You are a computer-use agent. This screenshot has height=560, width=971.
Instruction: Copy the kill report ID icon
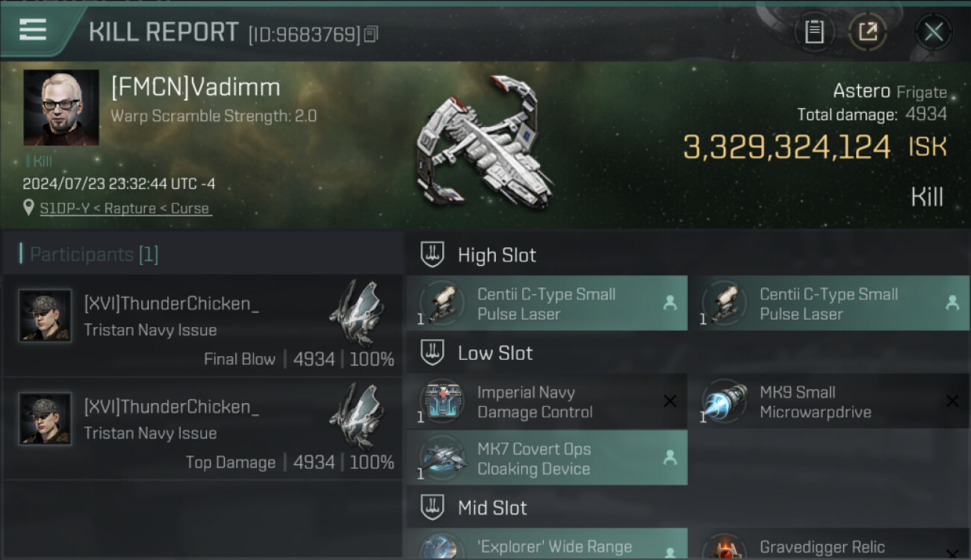coord(371,34)
